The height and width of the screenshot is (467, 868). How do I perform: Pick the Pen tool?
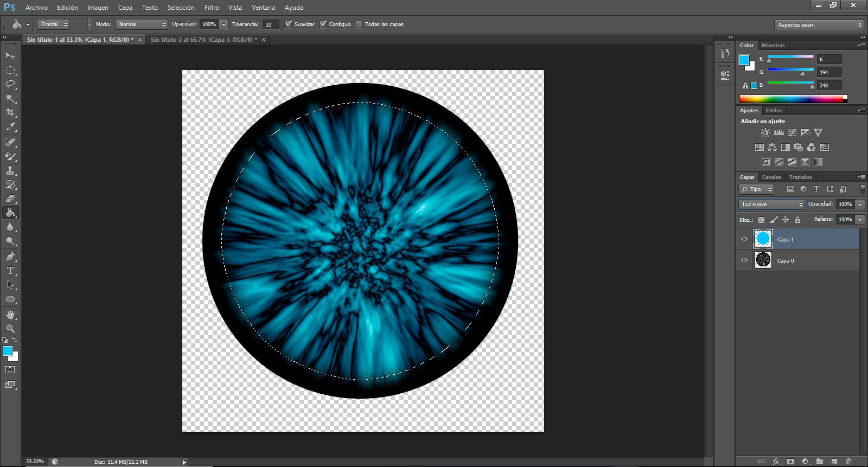coord(10,257)
